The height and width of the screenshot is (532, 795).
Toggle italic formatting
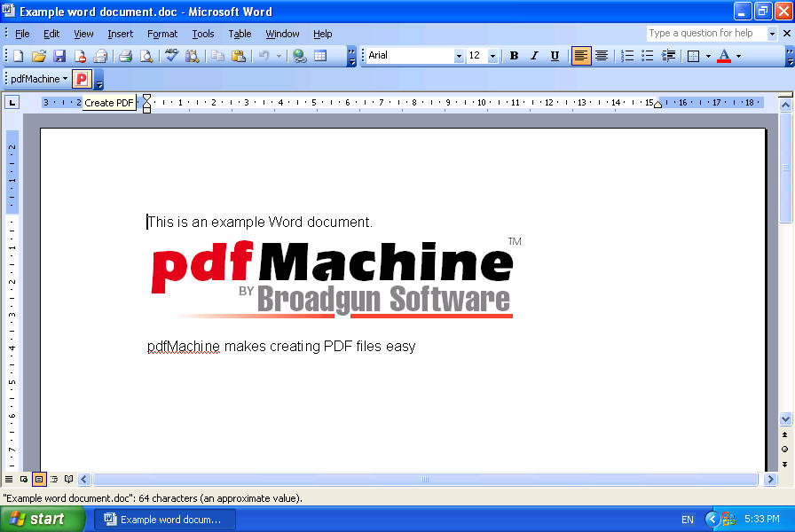tap(534, 55)
